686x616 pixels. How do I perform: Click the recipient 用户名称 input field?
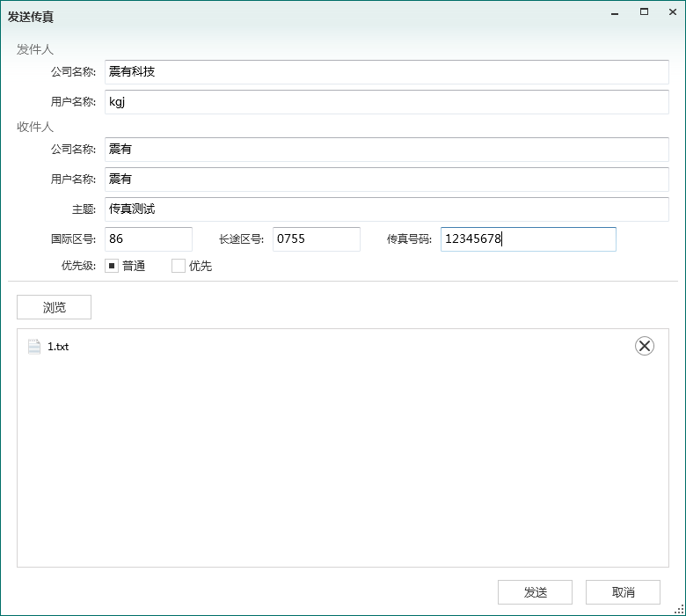(386, 180)
